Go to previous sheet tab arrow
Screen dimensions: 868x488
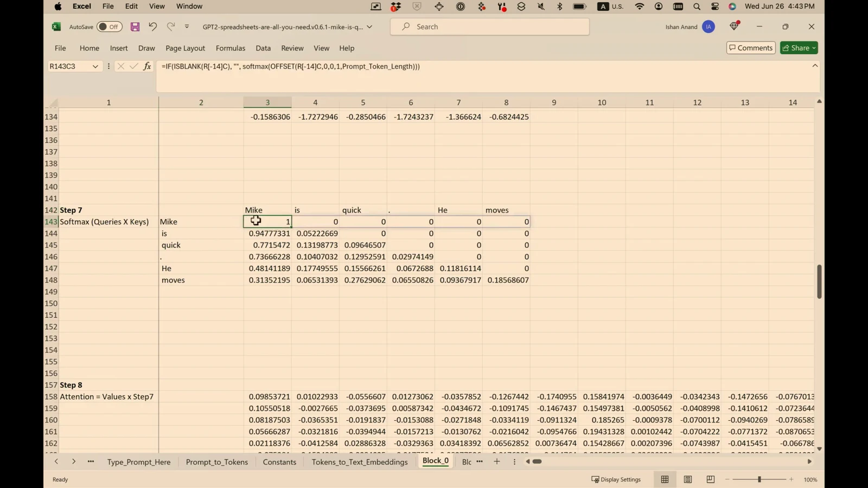[56, 462]
